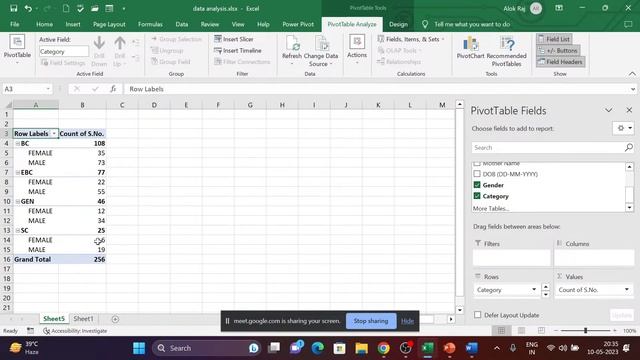640x360 pixels.
Task: Open the File menu
Action: coord(14,24)
